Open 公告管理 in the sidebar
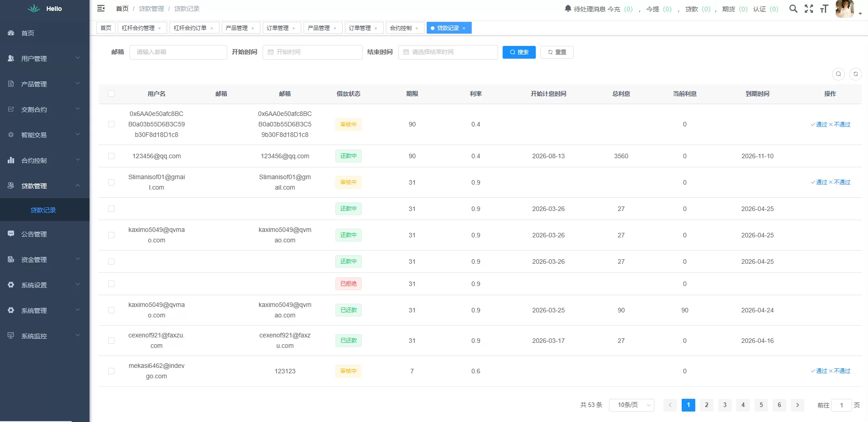The image size is (868, 422). tap(45, 234)
